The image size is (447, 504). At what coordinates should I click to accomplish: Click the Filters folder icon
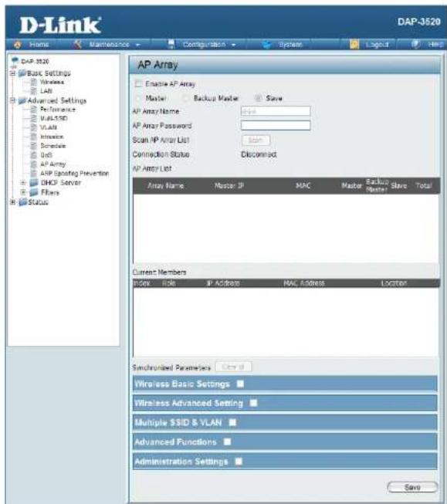click(34, 192)
